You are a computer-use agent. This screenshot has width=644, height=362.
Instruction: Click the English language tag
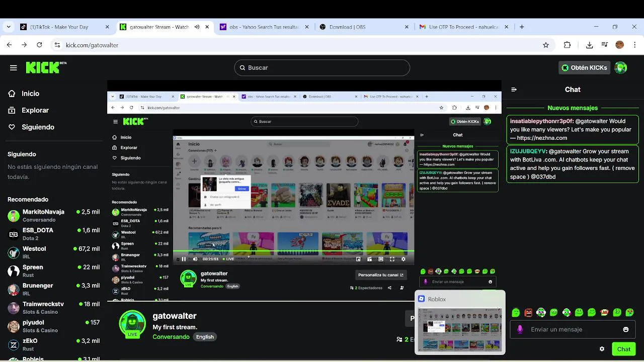click(205, 337)
